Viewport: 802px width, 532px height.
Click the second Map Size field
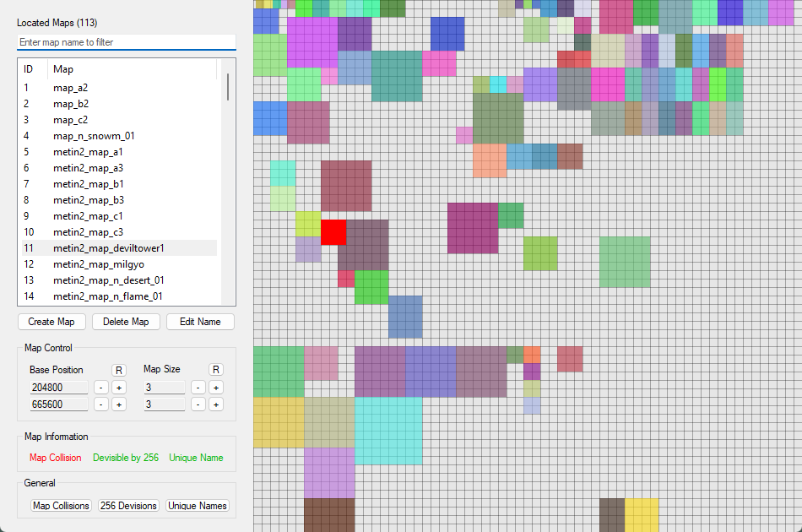164,404
